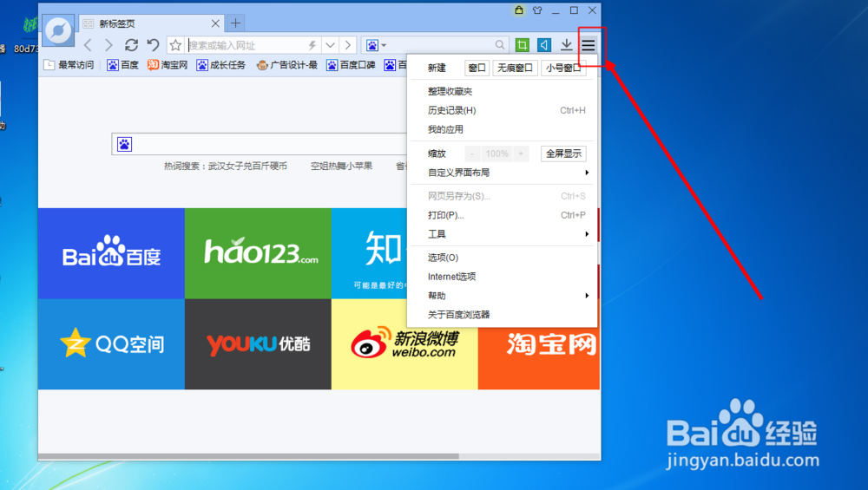Image resolution: width=868 pixels, height=490 pixels.
Task: Click the Baidu browser logo avatar
Action: pos(58,30)
